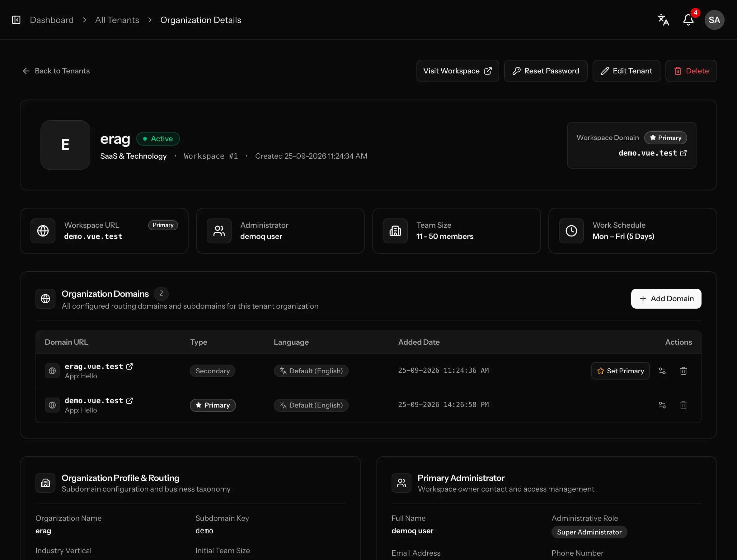
Task: Click trash icon in demo.vue.test row
Action: click(x=683, y=405)
